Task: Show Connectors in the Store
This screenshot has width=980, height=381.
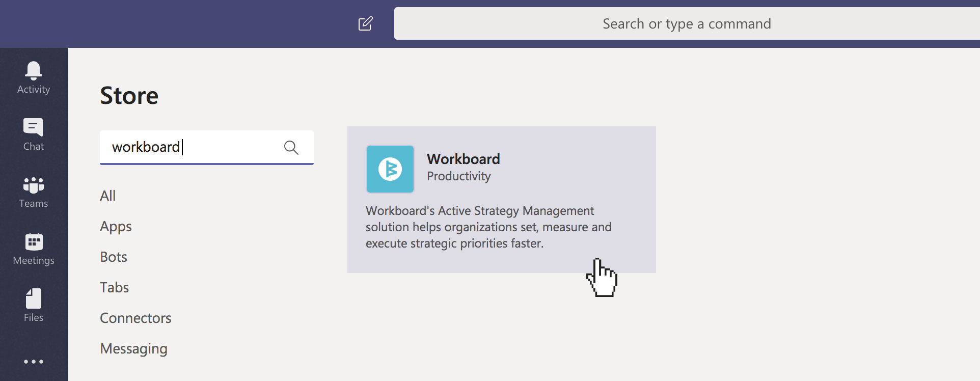Action: 135,318
